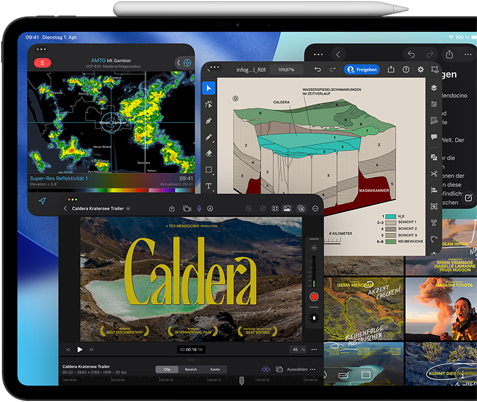Image resolution: width=477 pixels, height=402 pixels.
Task: Go back from Caldera Kratersee Trailer project
Action: 65,209
